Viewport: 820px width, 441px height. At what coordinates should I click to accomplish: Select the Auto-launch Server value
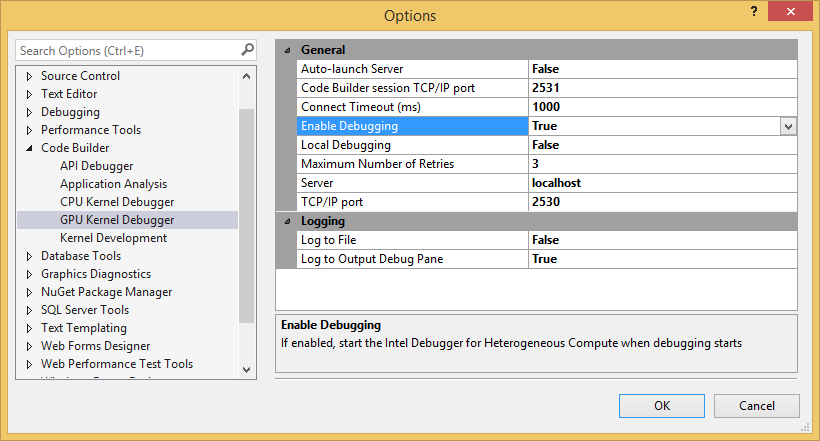click(662, 69)
